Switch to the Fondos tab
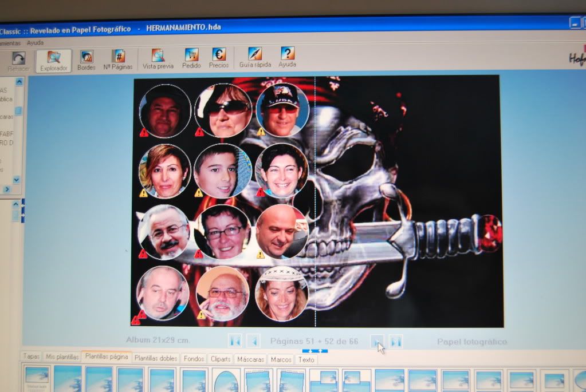The height and width of the screenshot is (392, 586). (x=194, y=359)
